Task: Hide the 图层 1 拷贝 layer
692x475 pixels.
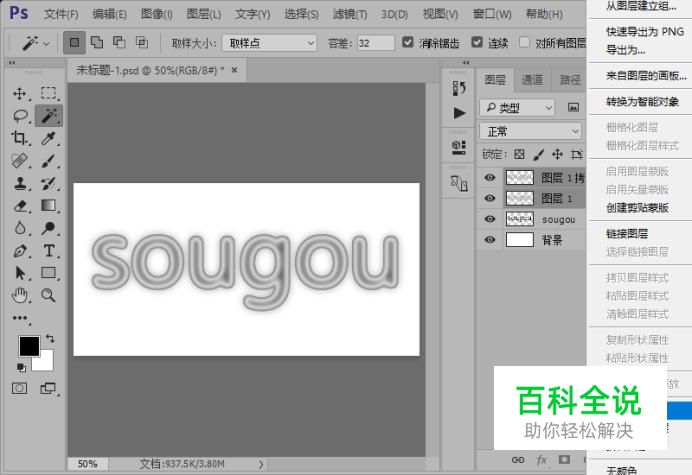Action: [490, 177]
